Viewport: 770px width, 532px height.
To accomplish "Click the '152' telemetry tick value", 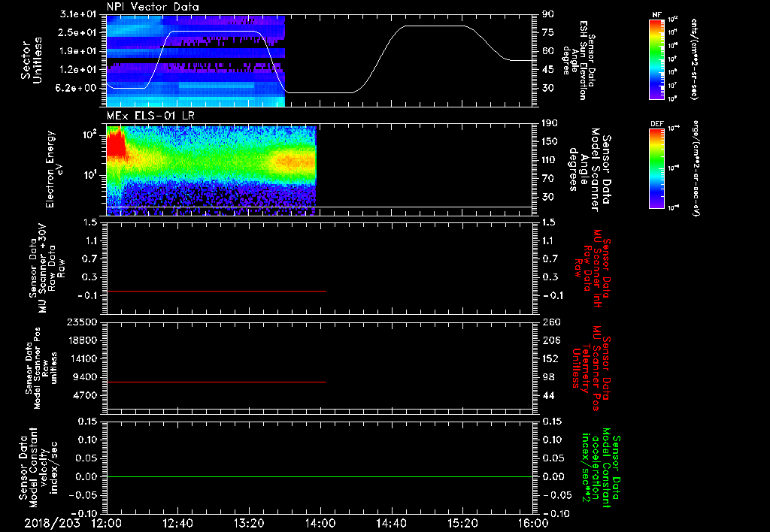I will point(550,358).
